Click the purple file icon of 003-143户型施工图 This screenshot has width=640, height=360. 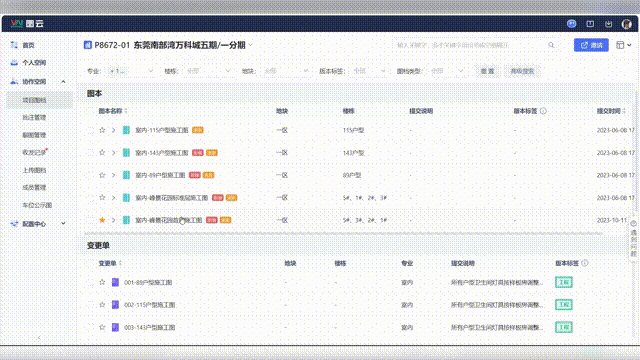[116, 327]
